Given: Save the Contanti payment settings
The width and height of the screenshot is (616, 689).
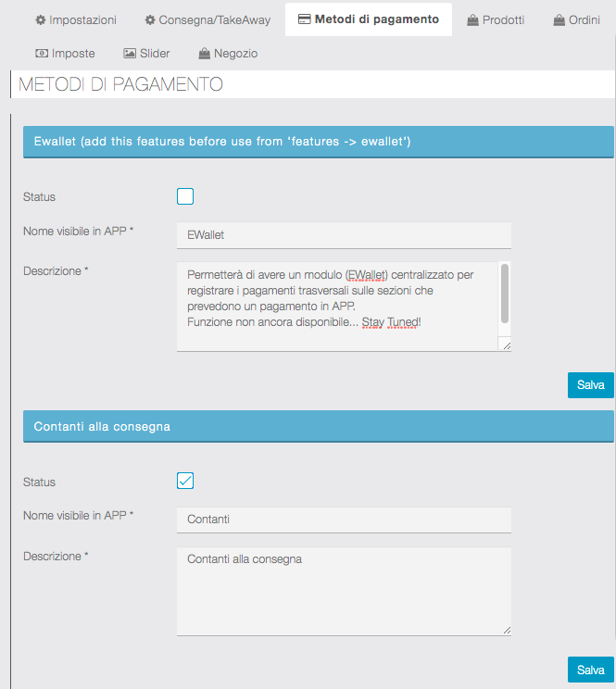Looking at the screenshot, I should point(590,670).
